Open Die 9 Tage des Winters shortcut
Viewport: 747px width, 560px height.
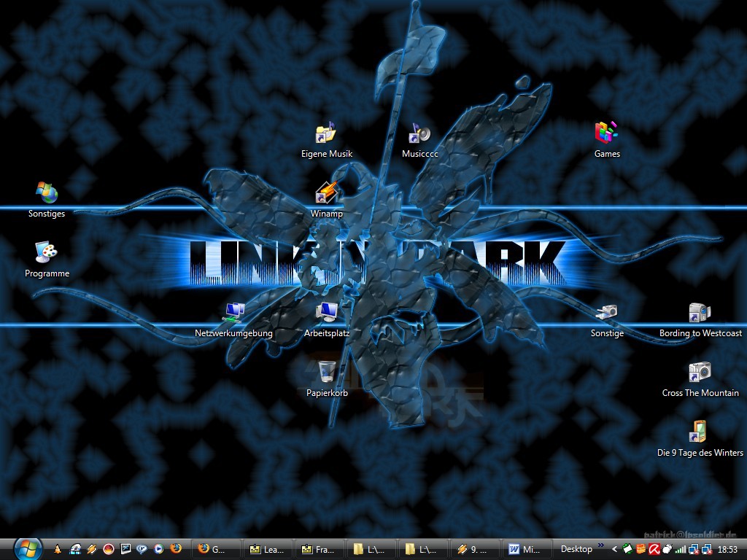coord(700,439)
